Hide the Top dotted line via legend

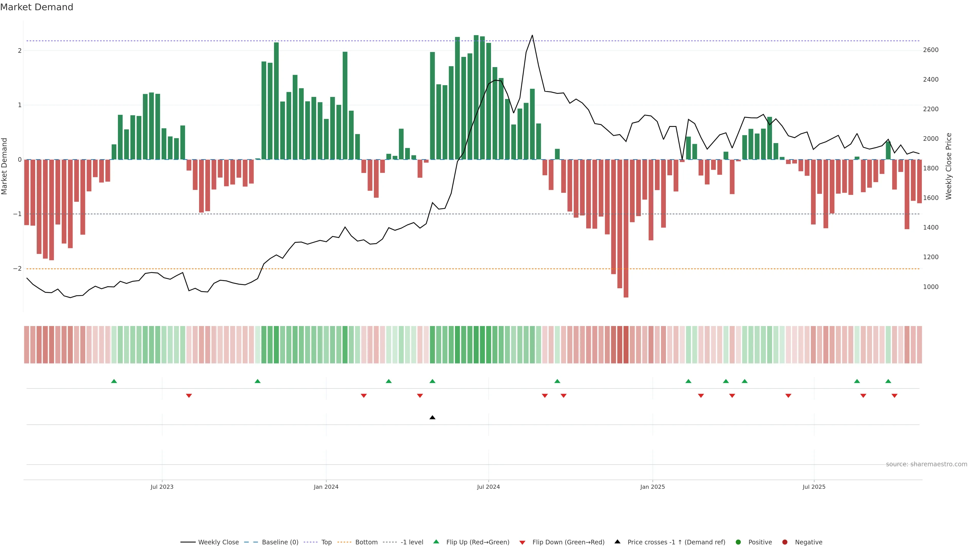(326, 542)
